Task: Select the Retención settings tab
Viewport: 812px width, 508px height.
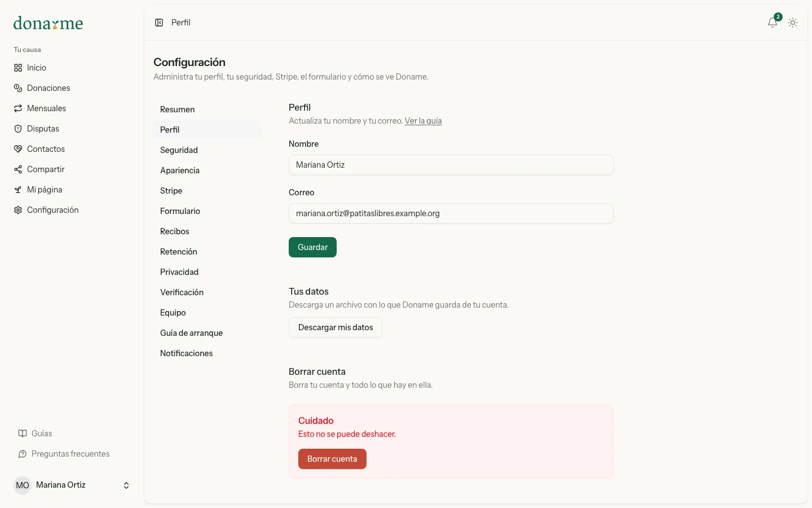Action: tap(208, 252)
